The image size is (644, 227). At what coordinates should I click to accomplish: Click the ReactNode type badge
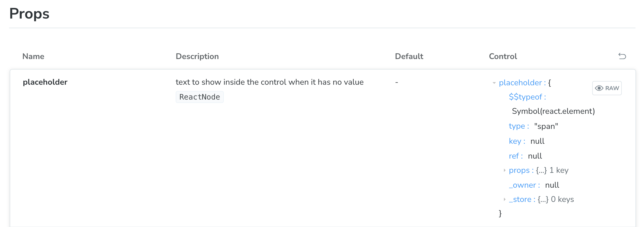click(200, 97)
